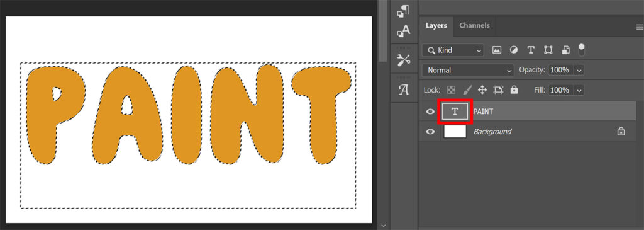
Task: Click the Opacity label
Action: point(532,70)
